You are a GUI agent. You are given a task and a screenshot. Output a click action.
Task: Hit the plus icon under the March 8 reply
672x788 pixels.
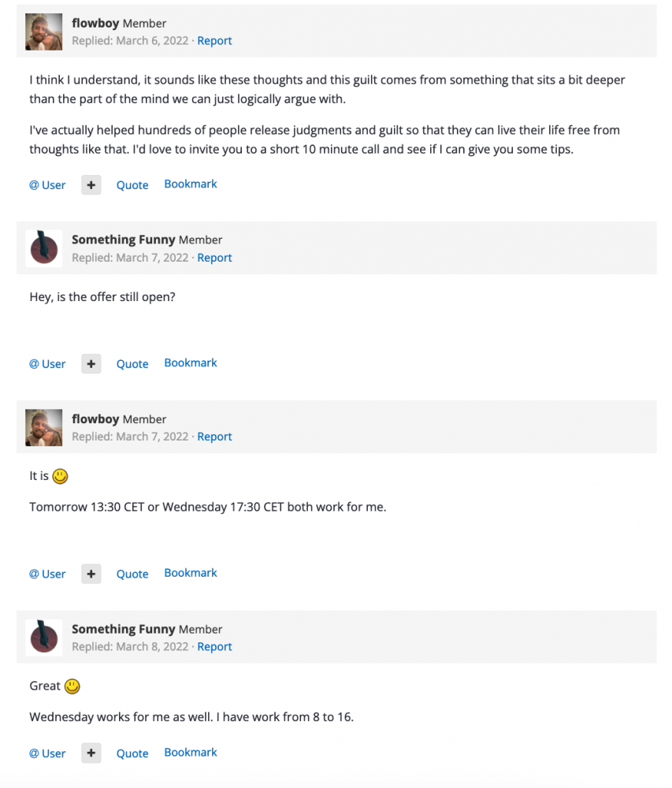91,753
